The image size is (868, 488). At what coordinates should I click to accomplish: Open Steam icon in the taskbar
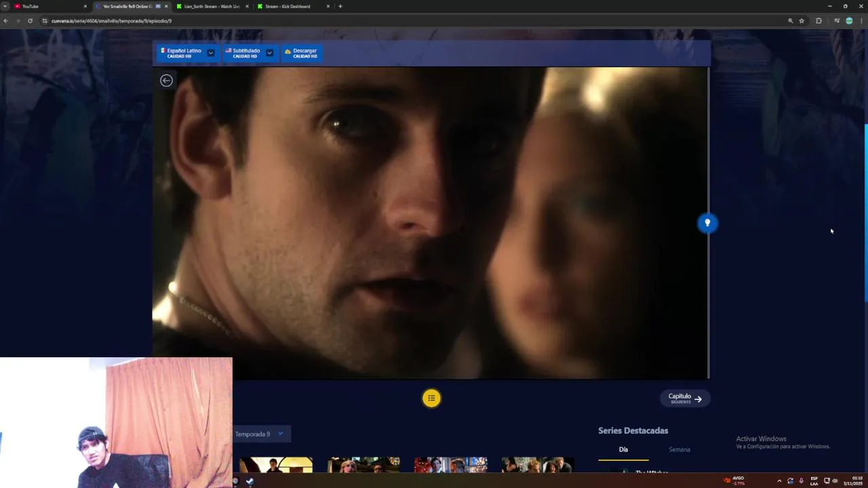pyautogui.click(x=250, y=481)
